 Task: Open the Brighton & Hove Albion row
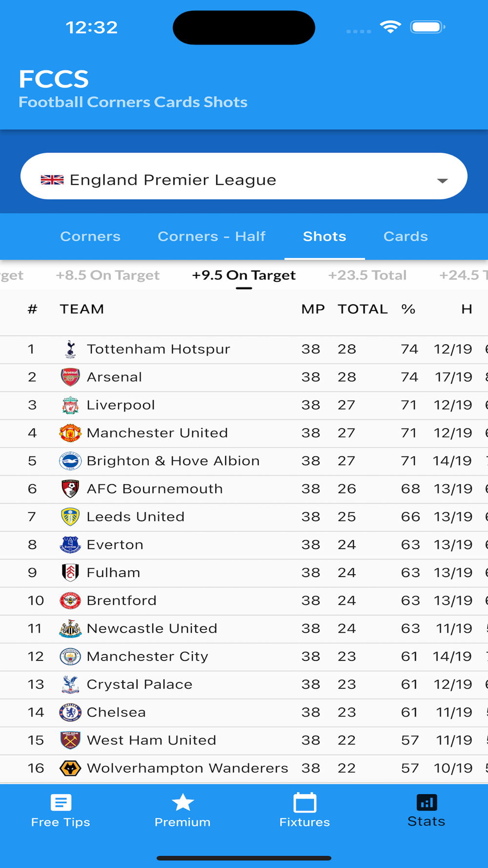[173, 461]
